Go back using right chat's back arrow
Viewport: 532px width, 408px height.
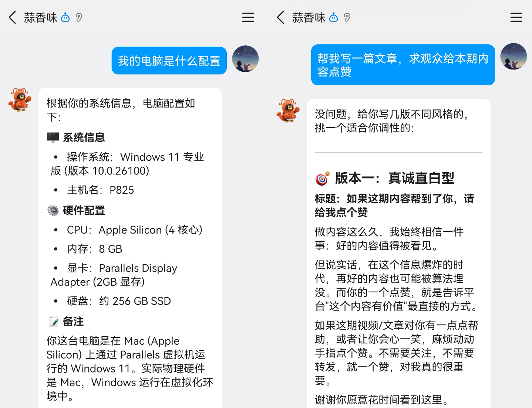[x=281, y=17]
